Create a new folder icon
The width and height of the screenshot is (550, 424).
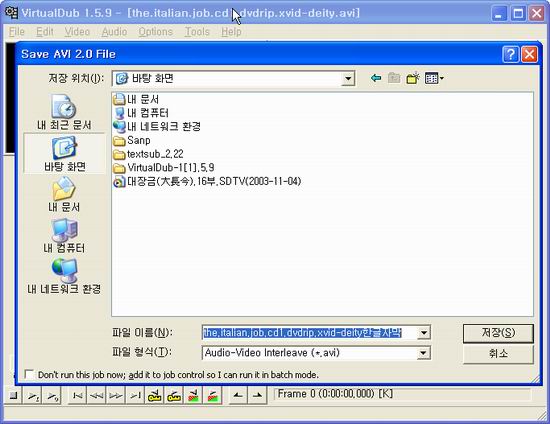pos(413,78)
